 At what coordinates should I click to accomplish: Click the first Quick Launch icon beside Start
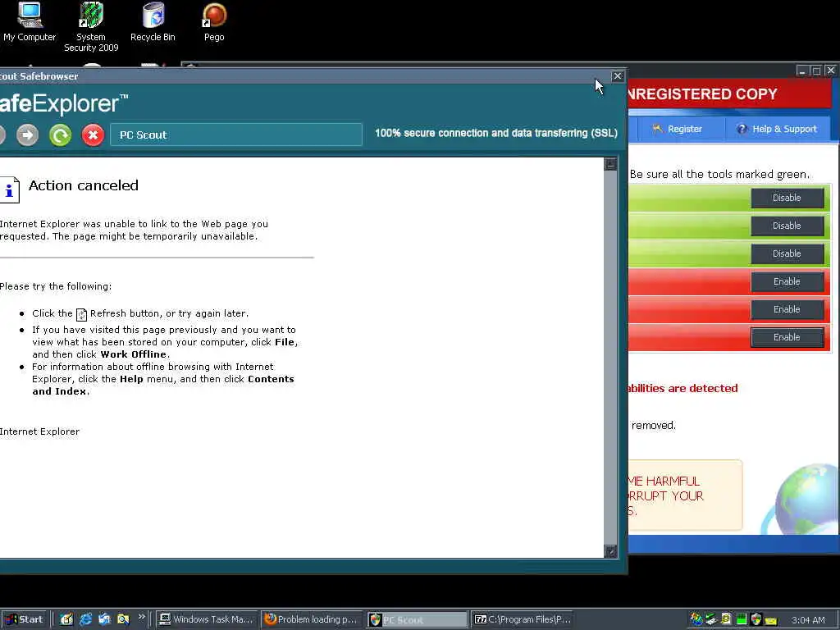point(66,619)
